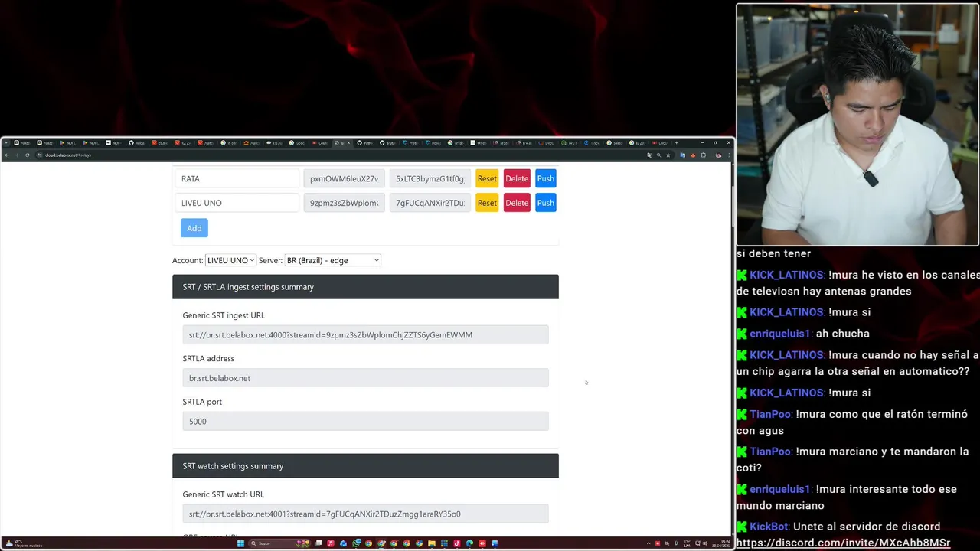The height and width of the screenshot is (551, 980).
Task: Open the discord invite link in chat
Action: pyautogui.click(x=843, y=543)
